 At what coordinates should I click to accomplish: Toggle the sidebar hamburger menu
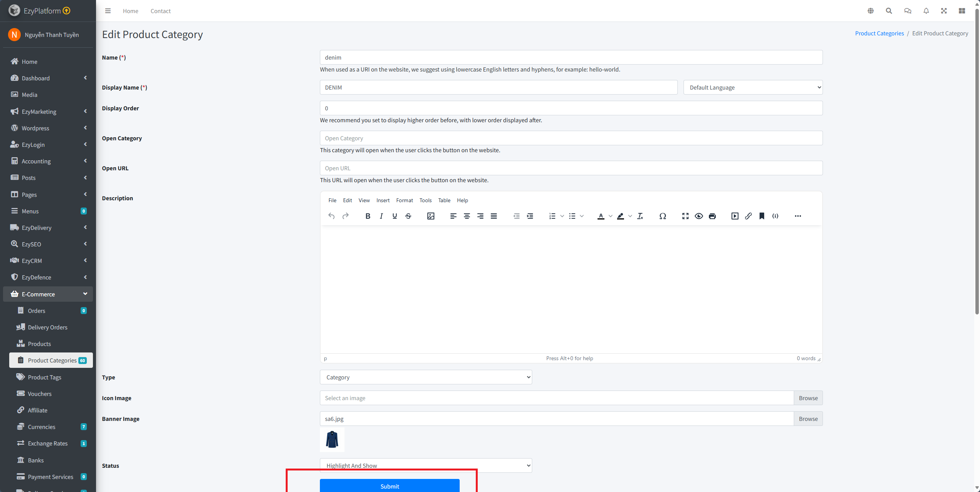[x=108, y=11]
